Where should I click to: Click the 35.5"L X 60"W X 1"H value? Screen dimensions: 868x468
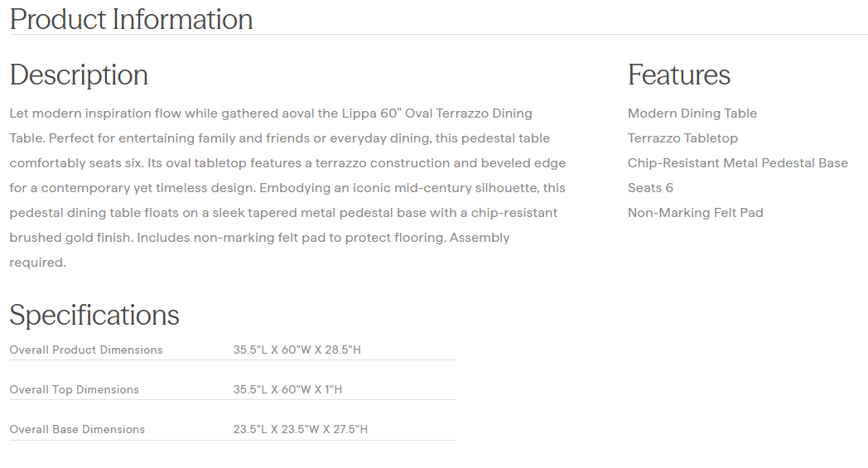click(287, 389)
